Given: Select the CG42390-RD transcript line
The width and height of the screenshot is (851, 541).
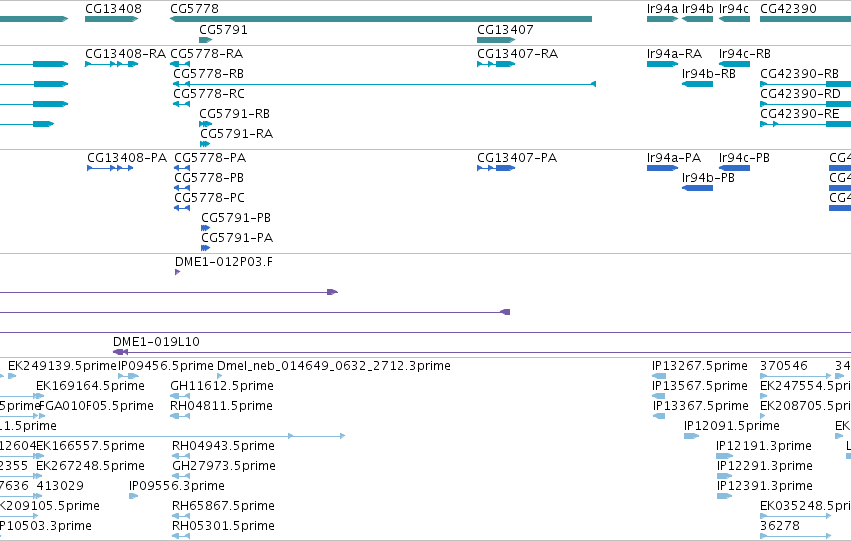Looking at the screenshot, I should point(805,104).
